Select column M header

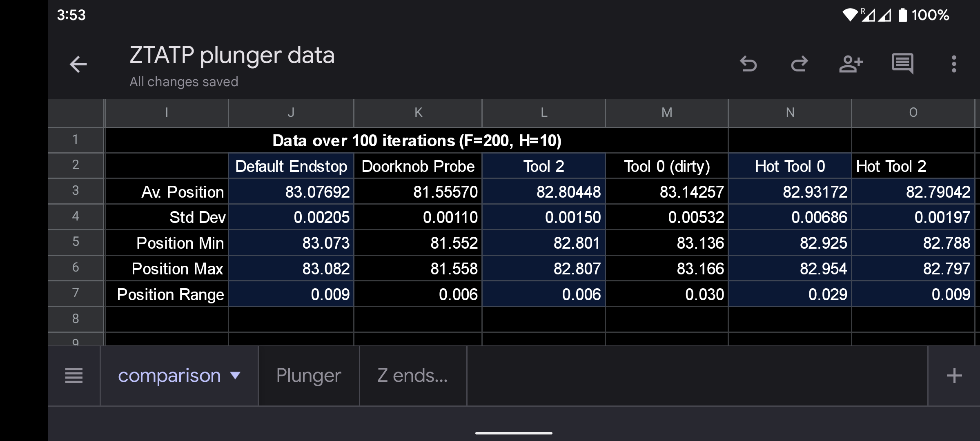click(666, 113)
